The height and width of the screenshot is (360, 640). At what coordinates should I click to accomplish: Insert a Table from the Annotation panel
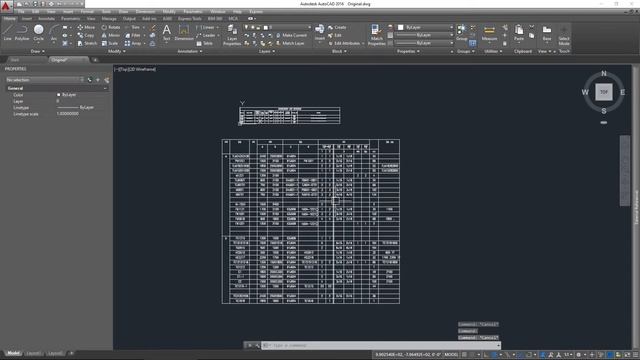pyautogui.click(x=205, y=43)
